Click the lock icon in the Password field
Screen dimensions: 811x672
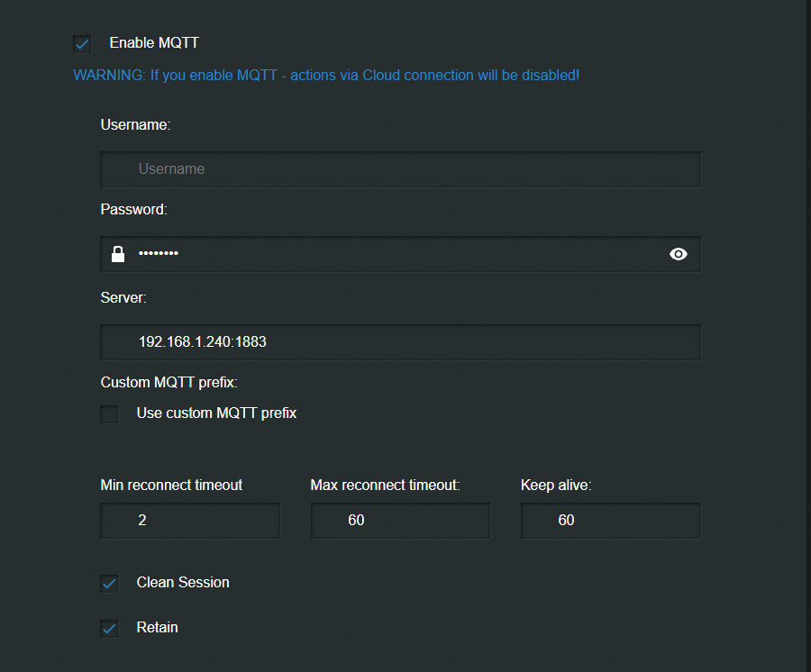[x=118, y=255]
